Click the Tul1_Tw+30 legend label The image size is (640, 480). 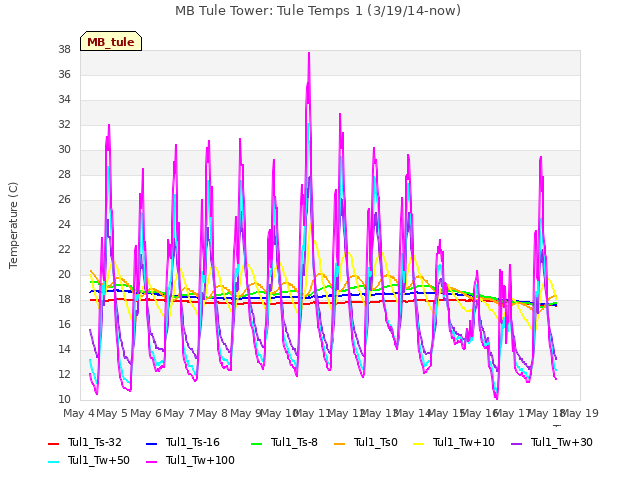pos(562,442)
